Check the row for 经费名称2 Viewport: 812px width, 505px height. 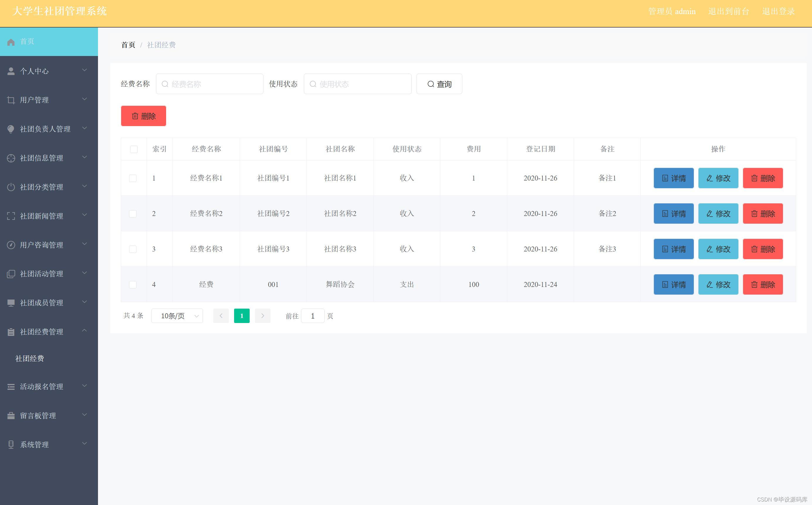133,214
